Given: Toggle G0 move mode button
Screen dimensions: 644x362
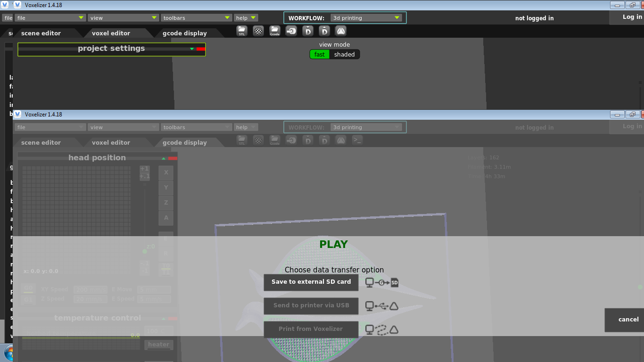Looking at the screenshot, I should (28, 288).
